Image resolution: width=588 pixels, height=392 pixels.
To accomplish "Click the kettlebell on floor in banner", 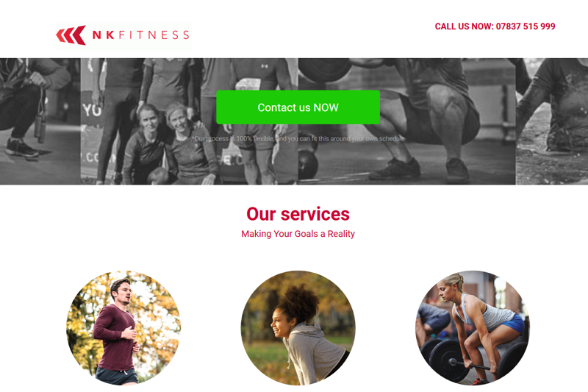I will [x=308, y=163].
